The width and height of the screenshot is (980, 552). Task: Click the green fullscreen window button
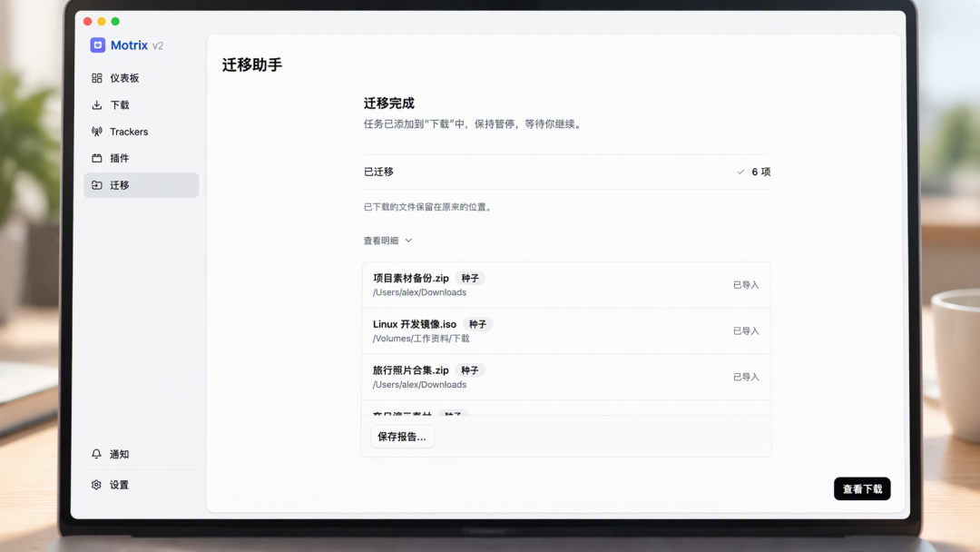pyautogui.click(x=115, y=21)
